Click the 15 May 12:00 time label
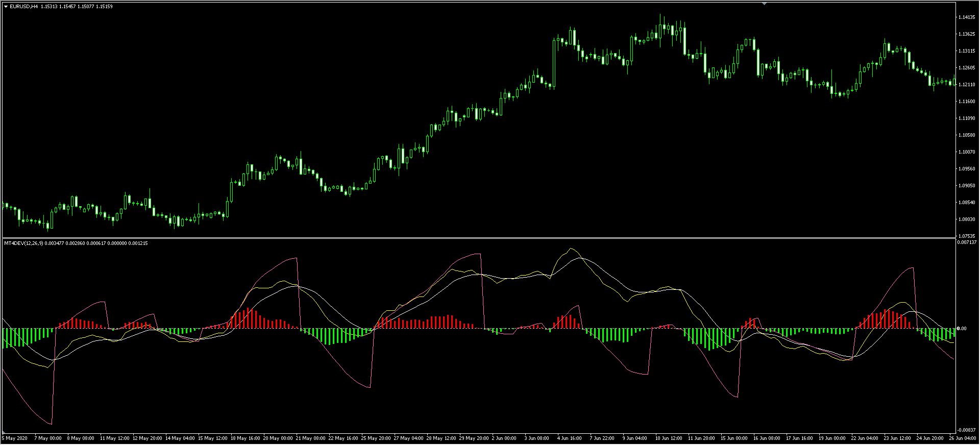The image size is (980, 445). [213, 438]
